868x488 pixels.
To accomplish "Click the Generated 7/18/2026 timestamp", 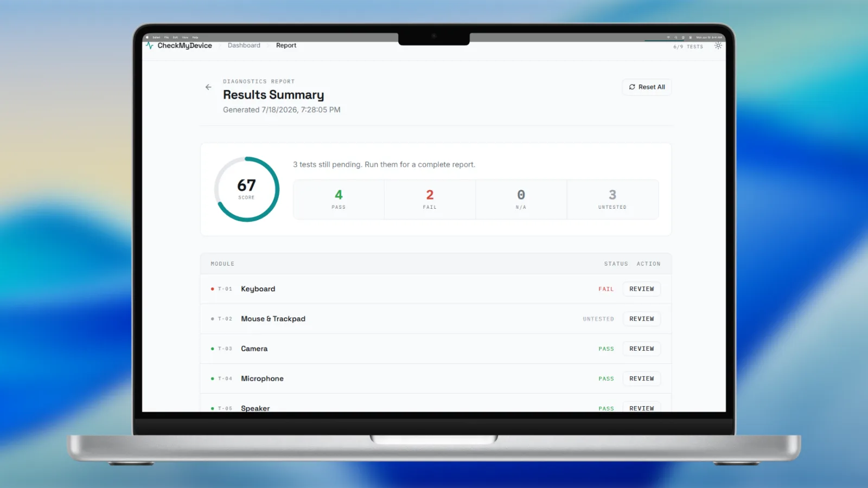I will click(282, 110).
